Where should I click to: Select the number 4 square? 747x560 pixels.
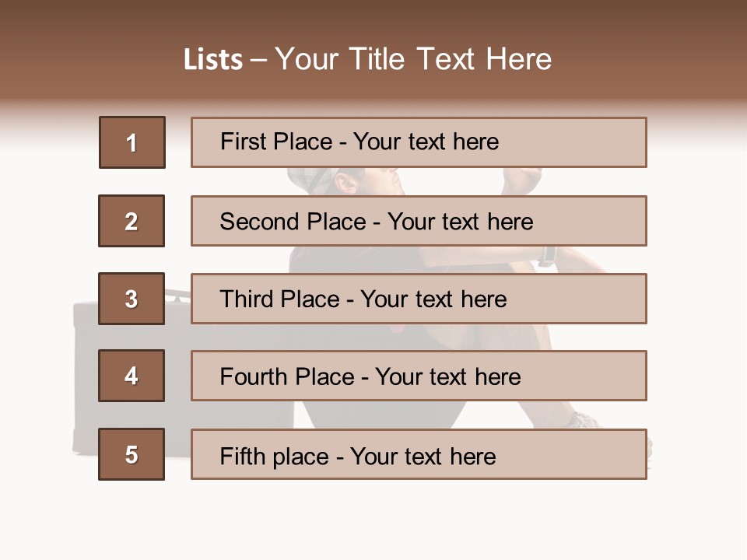(x=132, y=376)
